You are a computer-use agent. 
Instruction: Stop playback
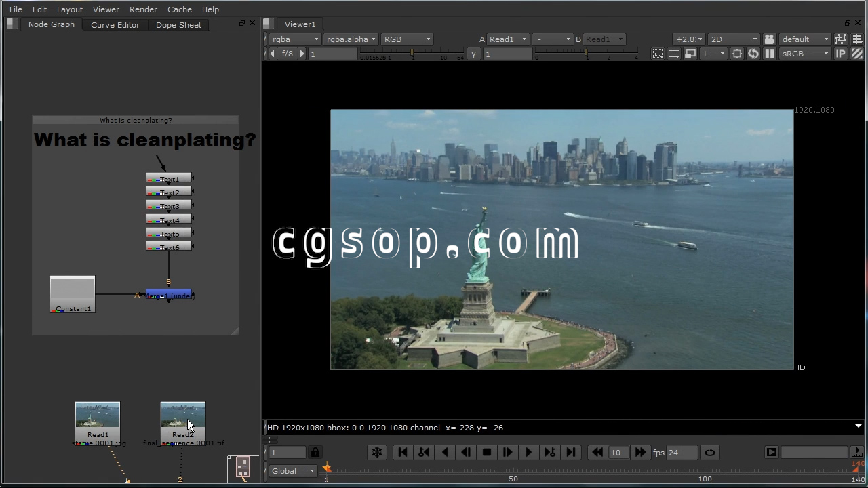pyautogui.click(x=486, y=453)
